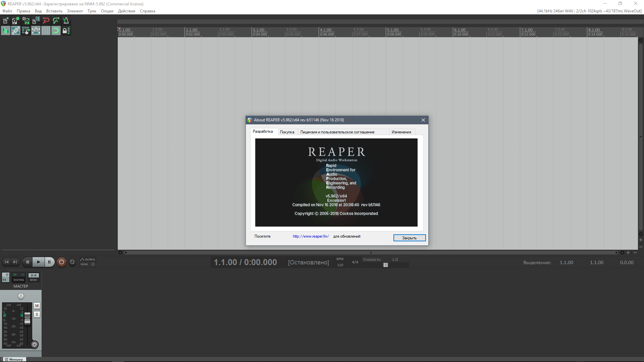The image size is (644, 362).
Task: Close Mixer docker tab via X icon
Action: point(6,359)
